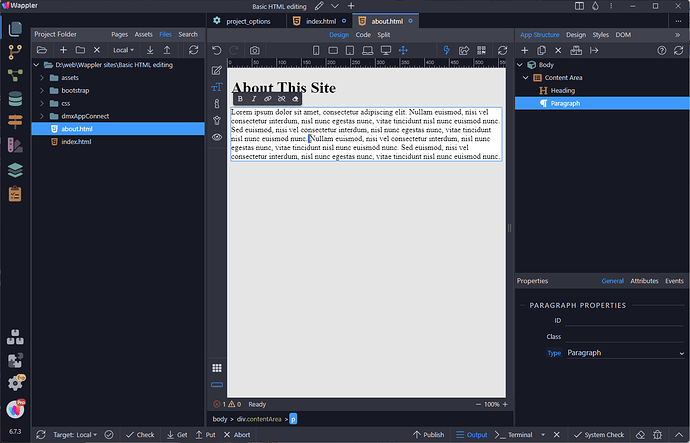Click inside the Class input field
Viewport: 690px width, 443px height.
pyautogui.click(x=624, y=337)
